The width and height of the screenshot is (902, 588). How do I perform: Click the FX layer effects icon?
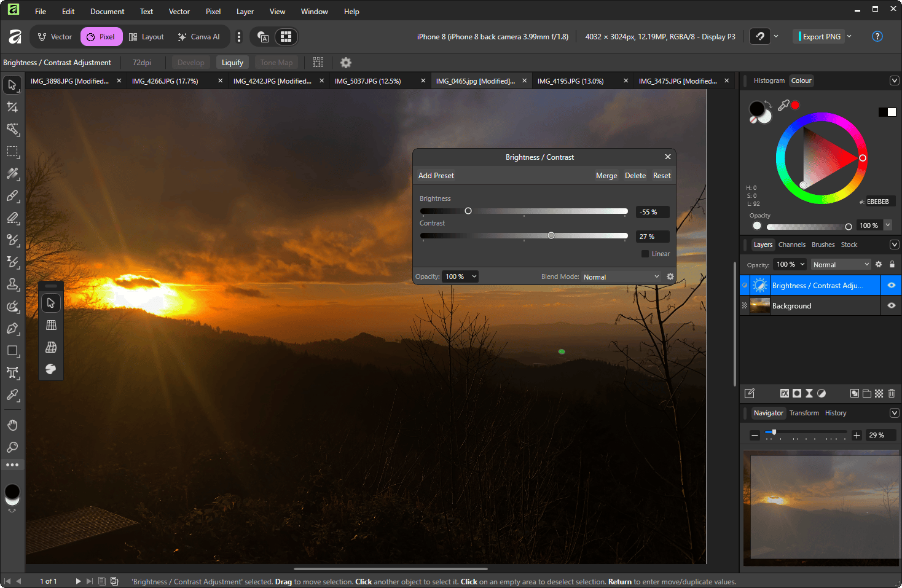coord(784,393)
